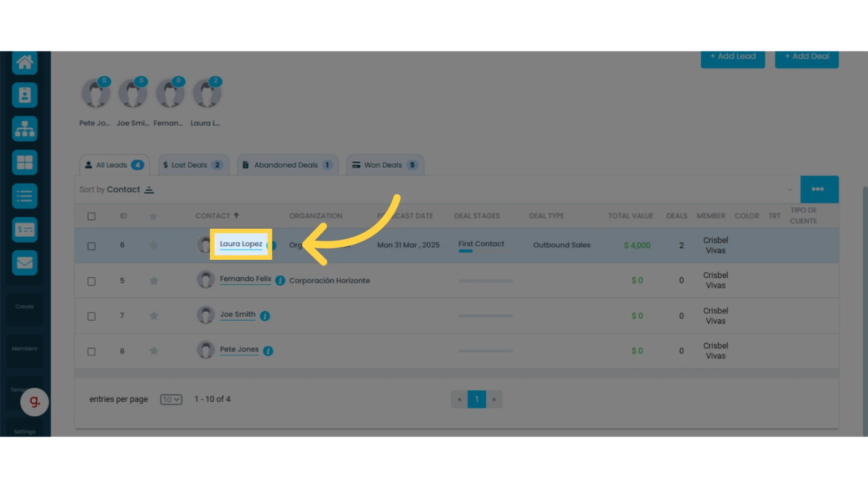Open the Laura Lopez contact link
This screenshot has height=488, width=868.
(x=241, y=244)
